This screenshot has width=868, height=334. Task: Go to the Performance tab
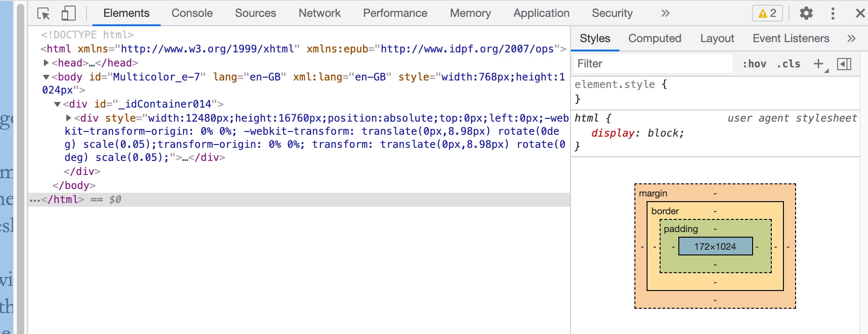click(395, 13)
